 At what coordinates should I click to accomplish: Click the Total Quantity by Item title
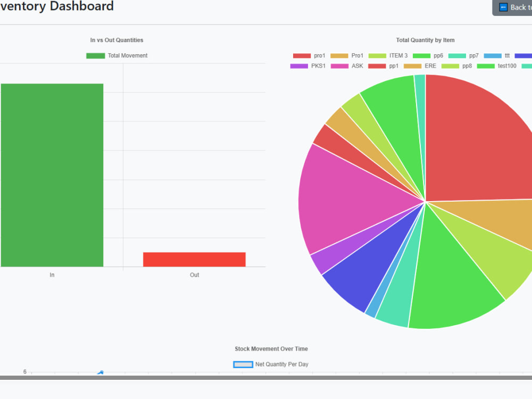coord(425,40)
